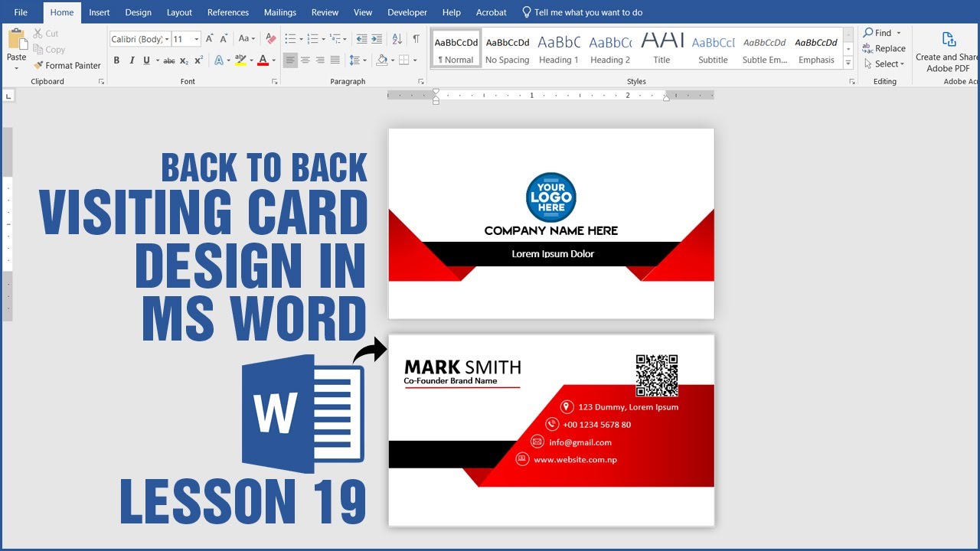
Task: Apply the Title style
Action: tap(661, 51)
